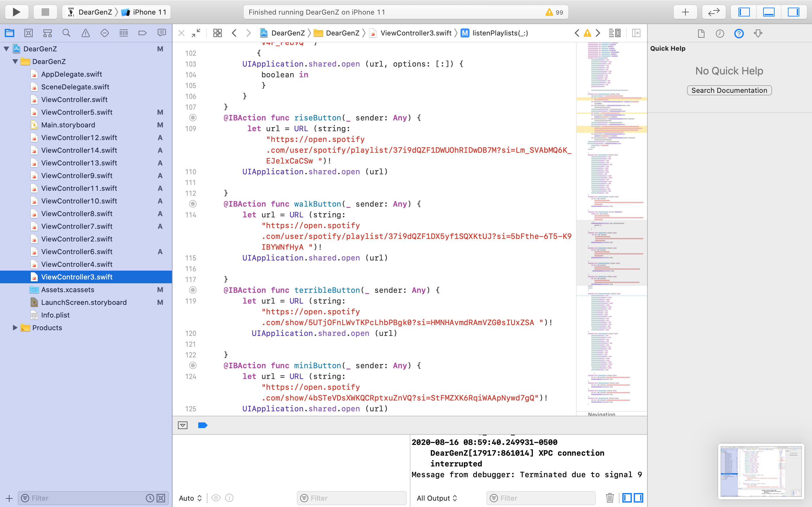Click the Run (play) button

pos(16,12)
